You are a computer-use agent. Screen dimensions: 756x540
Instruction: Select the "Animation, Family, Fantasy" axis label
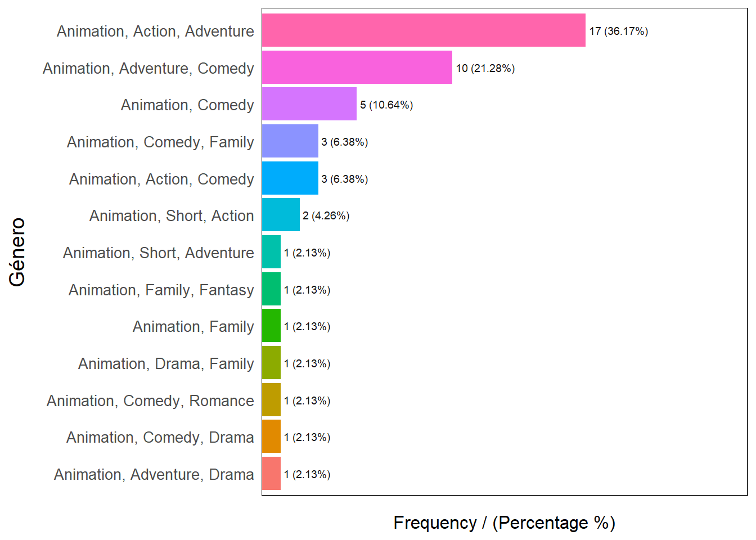point(161,290)
